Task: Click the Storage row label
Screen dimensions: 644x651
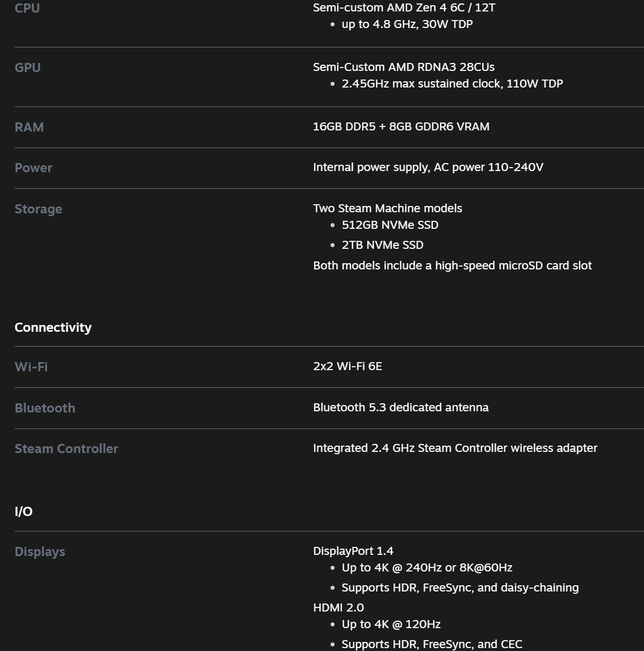Action: [38, 209]
